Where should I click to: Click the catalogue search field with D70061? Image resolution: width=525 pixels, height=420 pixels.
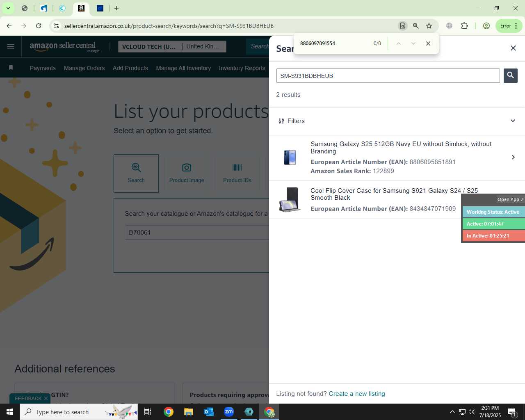point(197,233)
